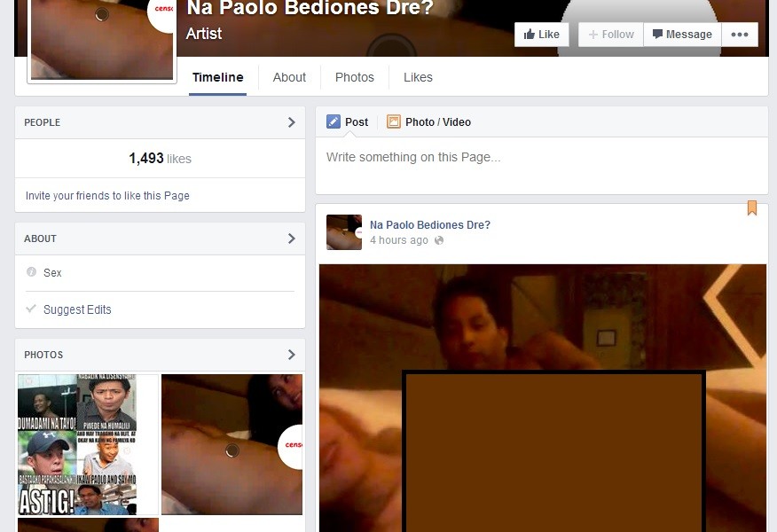Open the three-dots more options menu
This screenshot has width=777, height=532.
point(739,35)
